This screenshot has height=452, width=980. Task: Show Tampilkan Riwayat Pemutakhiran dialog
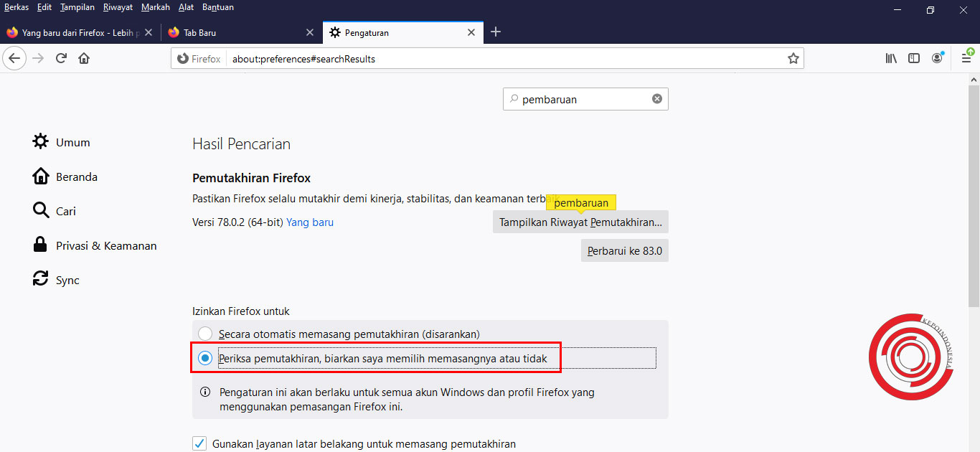pyautogui.click(x=580, y=222)
